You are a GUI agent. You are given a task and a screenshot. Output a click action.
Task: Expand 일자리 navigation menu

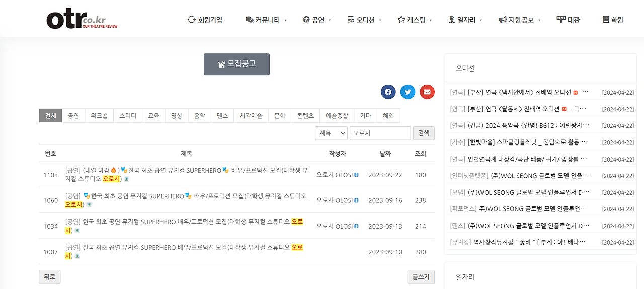point(465,20)
